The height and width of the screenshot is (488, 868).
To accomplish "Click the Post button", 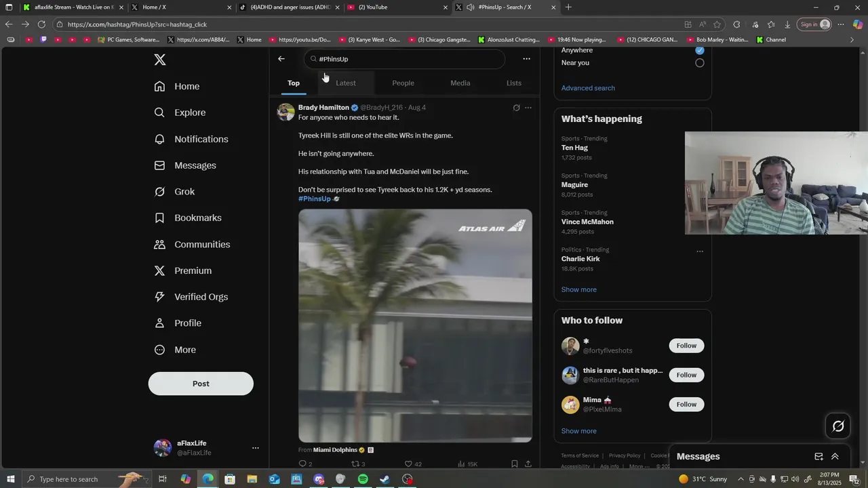I will [x=201, y=384].
